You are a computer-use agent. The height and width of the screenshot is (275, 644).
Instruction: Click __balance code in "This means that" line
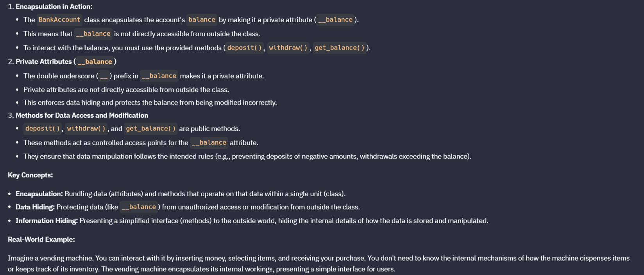pyautogui.click(x=93, y=34)
